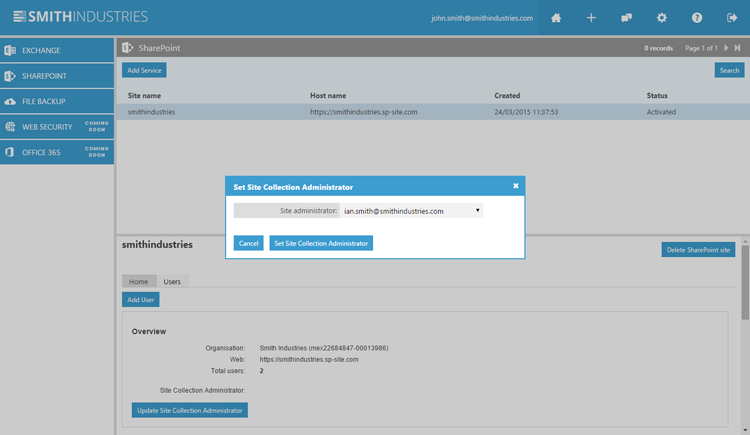Confirm with Set Site Collection Administrator button
750x435 pixels.
click(x=321, y=243)
